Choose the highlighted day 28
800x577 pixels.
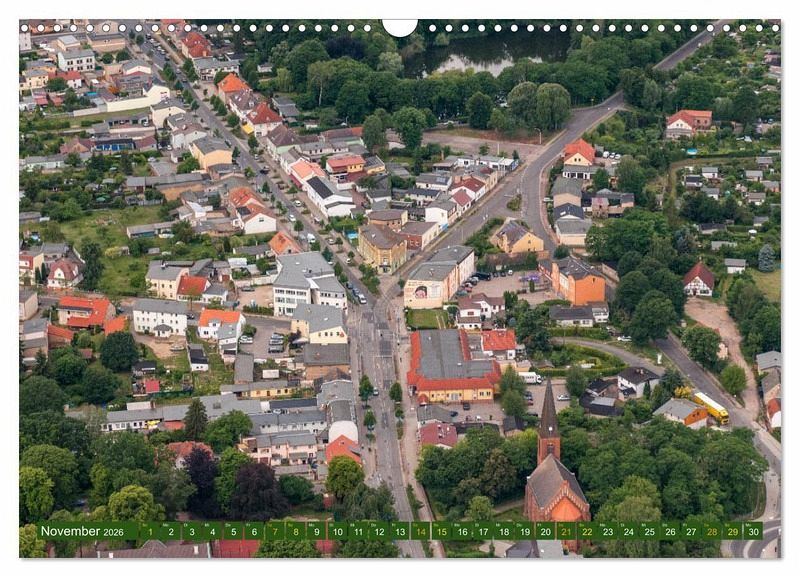pyautogui.click(x=712, y=531)
